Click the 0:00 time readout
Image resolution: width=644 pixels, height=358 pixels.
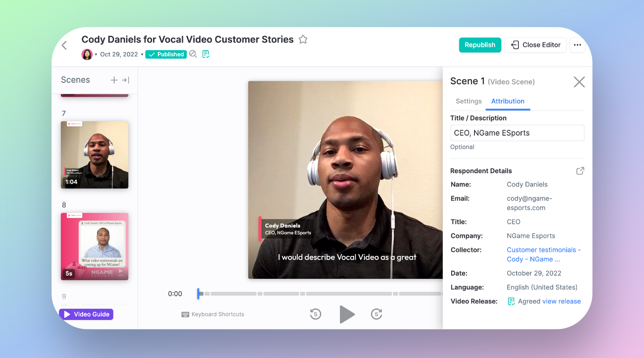pyautogui.click(x=175, y=294)
